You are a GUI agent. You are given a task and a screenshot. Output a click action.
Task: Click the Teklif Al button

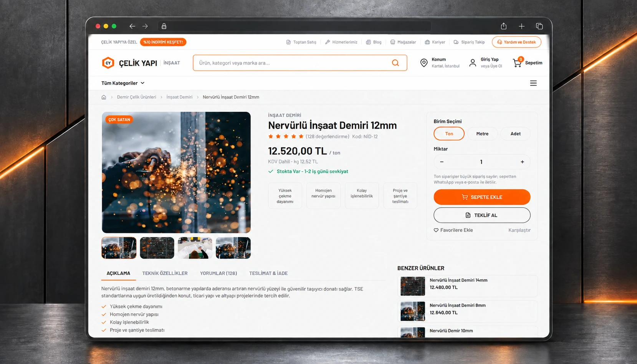coord(482,215)
